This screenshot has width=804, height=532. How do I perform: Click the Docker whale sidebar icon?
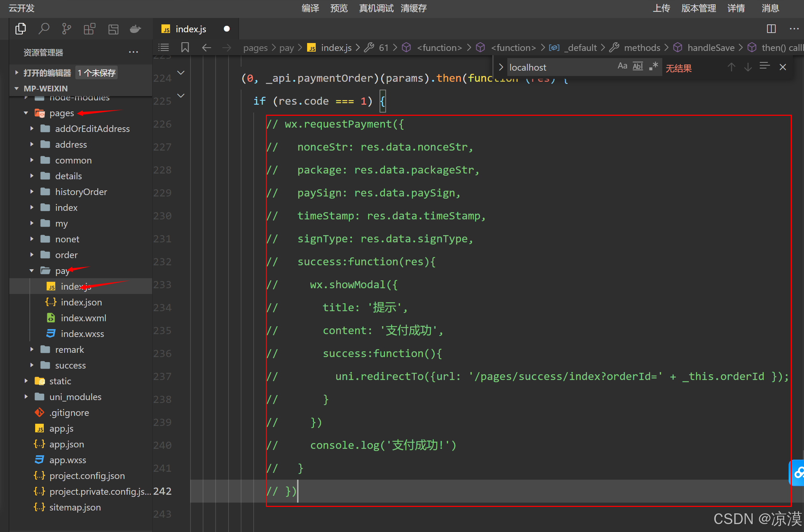tap(135, 29)
